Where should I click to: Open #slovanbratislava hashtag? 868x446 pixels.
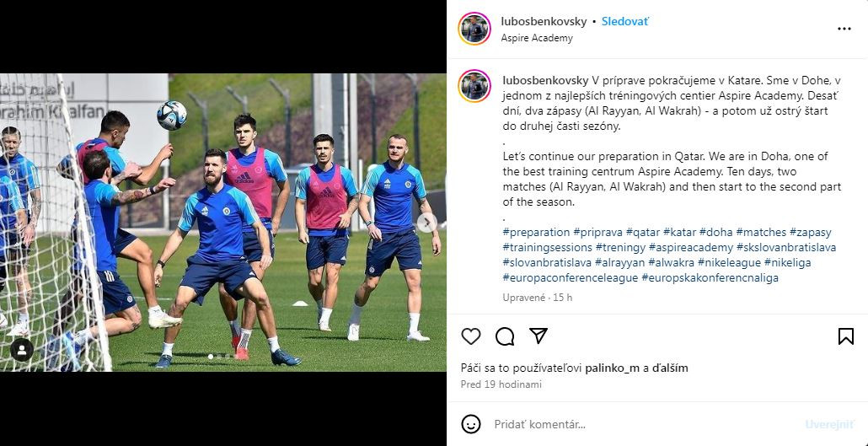547,262
